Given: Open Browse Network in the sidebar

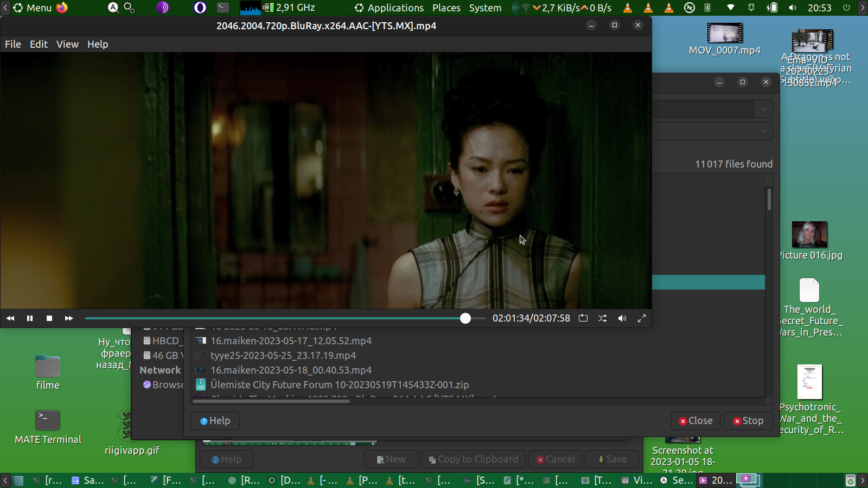Looking at the screenshot, I should 163,385.
